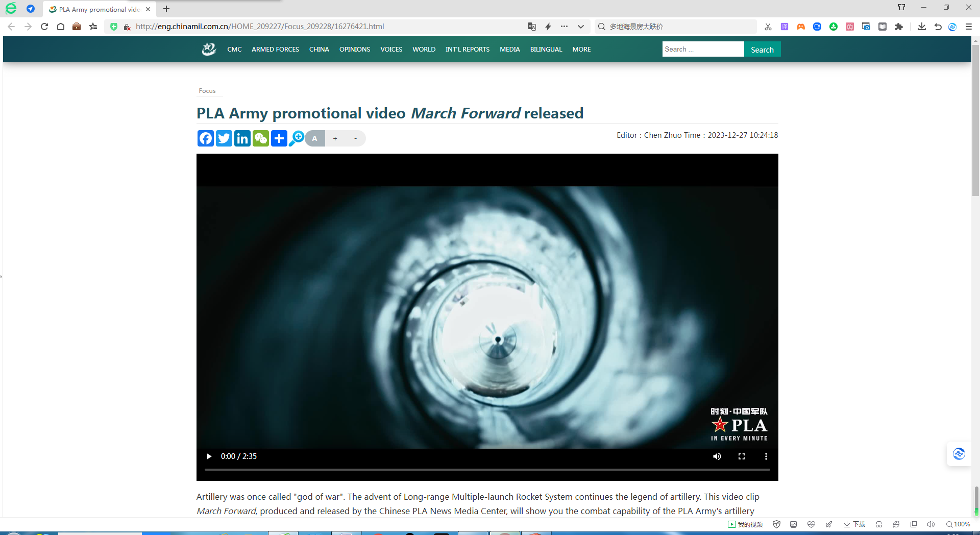Open the address bar three-dot menu
The height and width of the screenshot is (535, 980).
pos(564,27)
